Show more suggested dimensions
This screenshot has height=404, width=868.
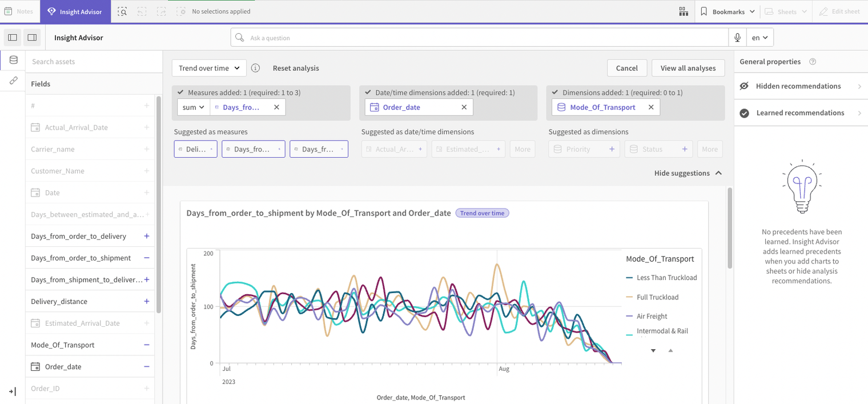pos(710,149)
